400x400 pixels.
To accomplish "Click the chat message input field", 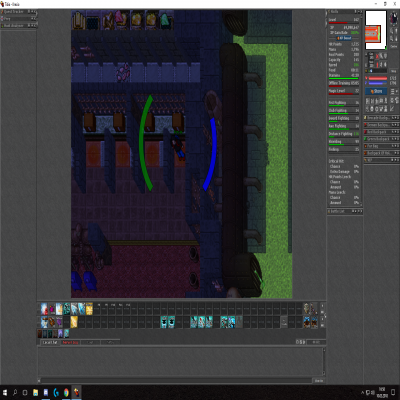I will click(176, 380).
